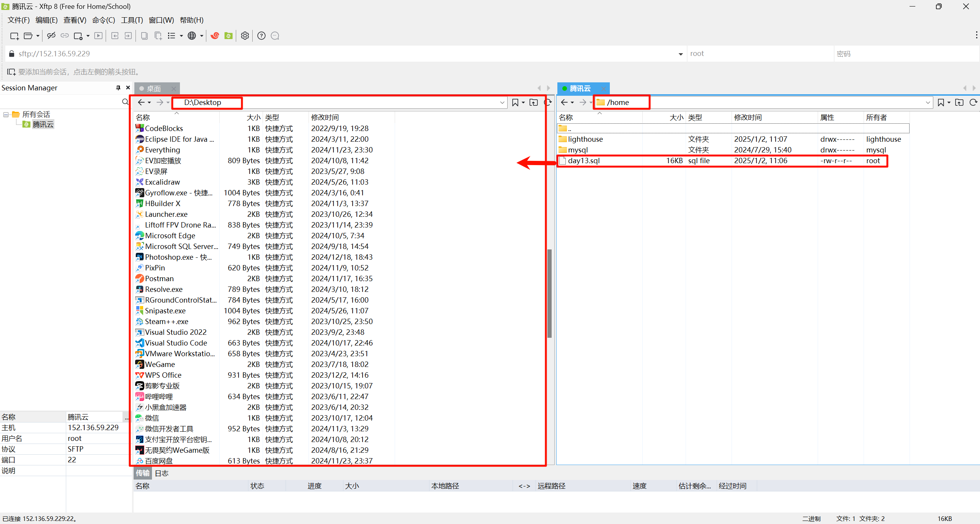The height and width of the screenshot is (524, 980).
Task: Select 腾讯云 session in tree
Action: tap(43, 124)
